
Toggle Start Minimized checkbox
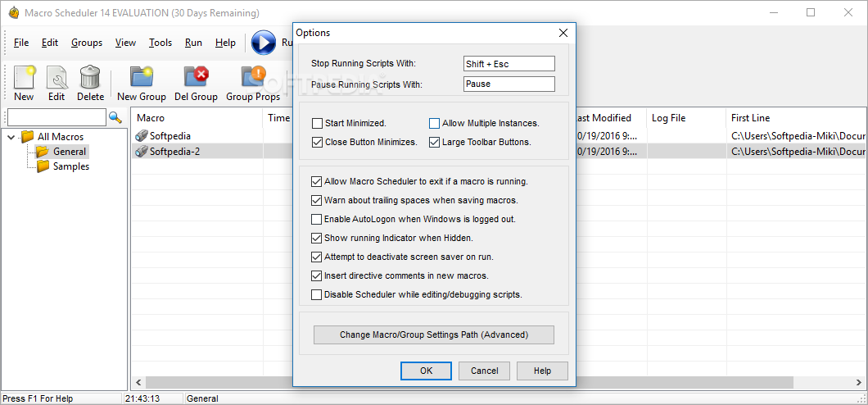[x=317, y=123]
